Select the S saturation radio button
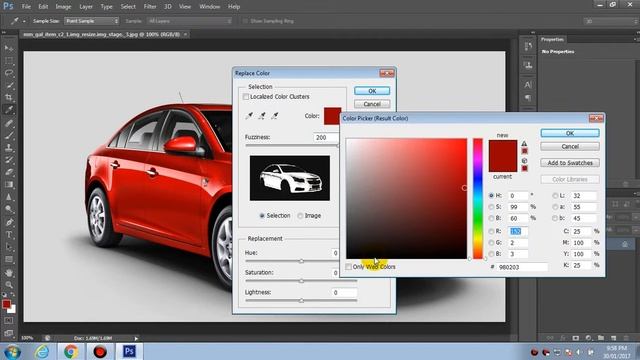The height and width of the screenshot is (360, 640). click(491, 207)
